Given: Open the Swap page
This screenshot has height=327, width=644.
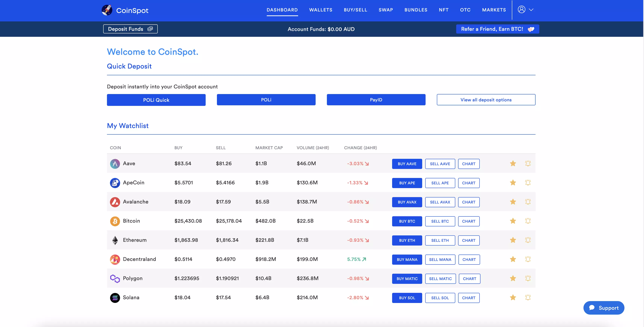Looking at the screenshot, I should [386, 10].
